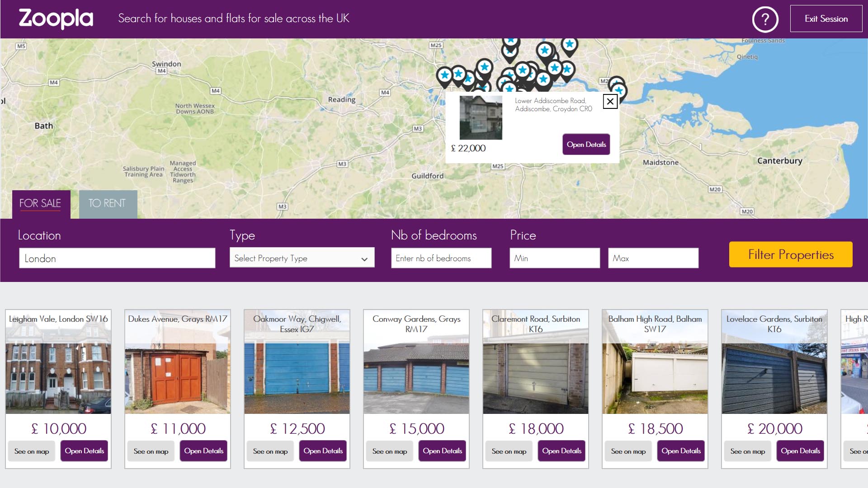The width and height of the screenshot is (868, 488).
Task: Click the Swindon label on the map
Action: pos(166,64)
